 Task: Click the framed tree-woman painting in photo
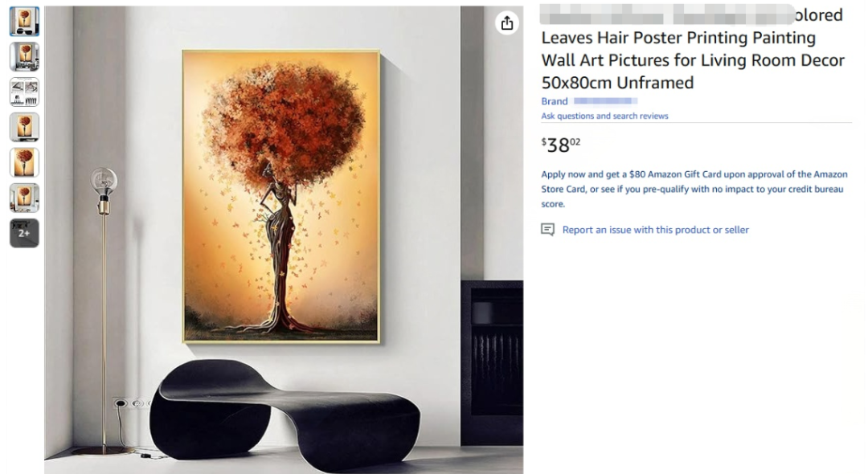point(281,196)
